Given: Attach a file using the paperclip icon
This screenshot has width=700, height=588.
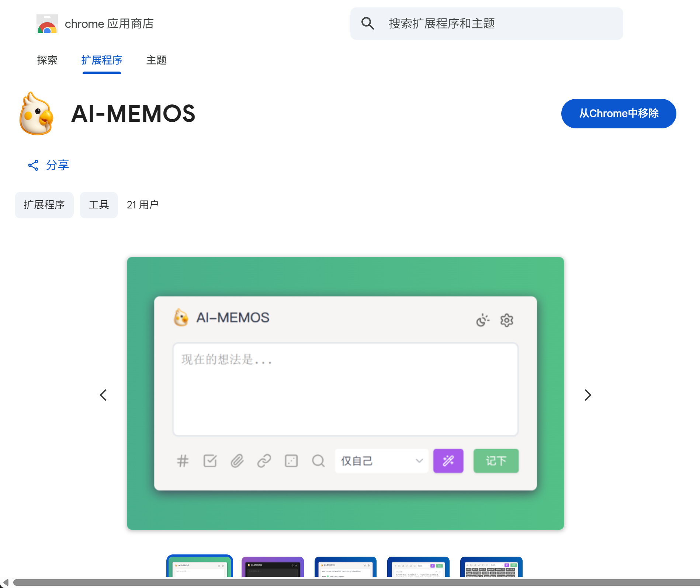Looking at the screenshot, I should [x=237, y=461].
